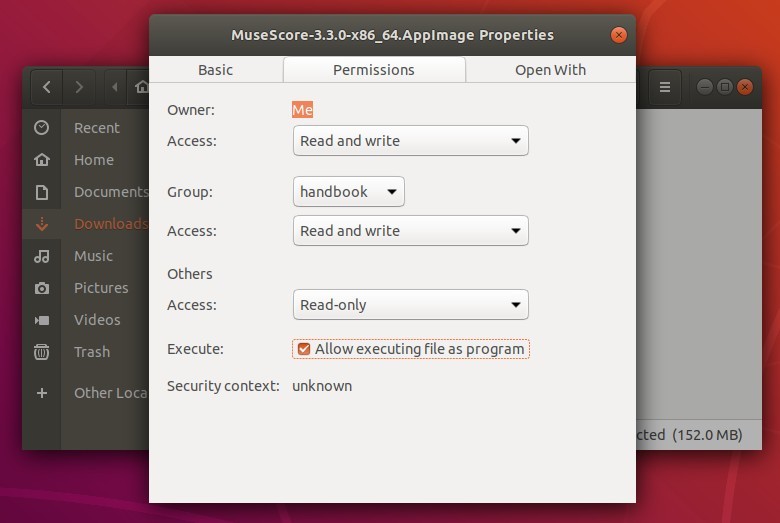Open Videos in the sidebar

click(97, 320)
